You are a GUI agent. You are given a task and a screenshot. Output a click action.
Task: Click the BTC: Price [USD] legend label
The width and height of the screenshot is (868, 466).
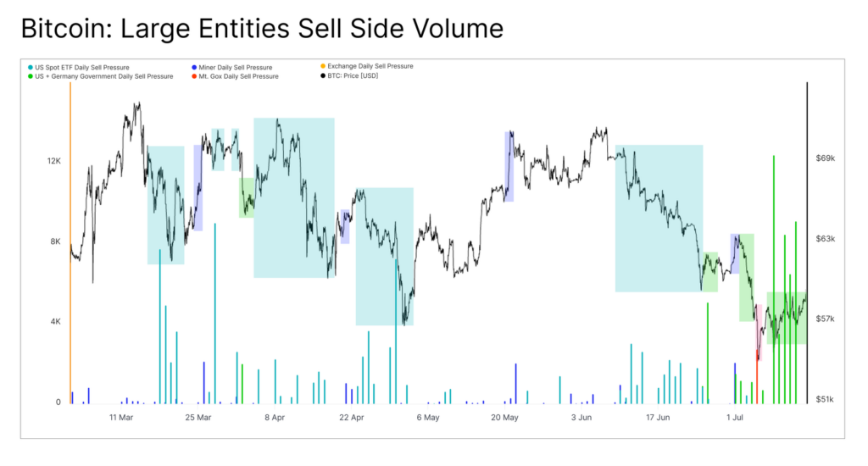click(x=353, y=75)
